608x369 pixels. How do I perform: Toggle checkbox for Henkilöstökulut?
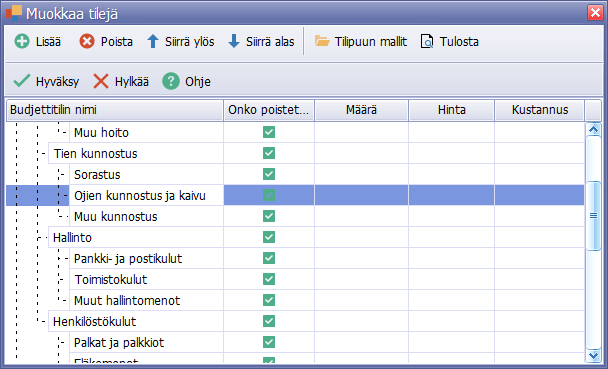point(269,321)
